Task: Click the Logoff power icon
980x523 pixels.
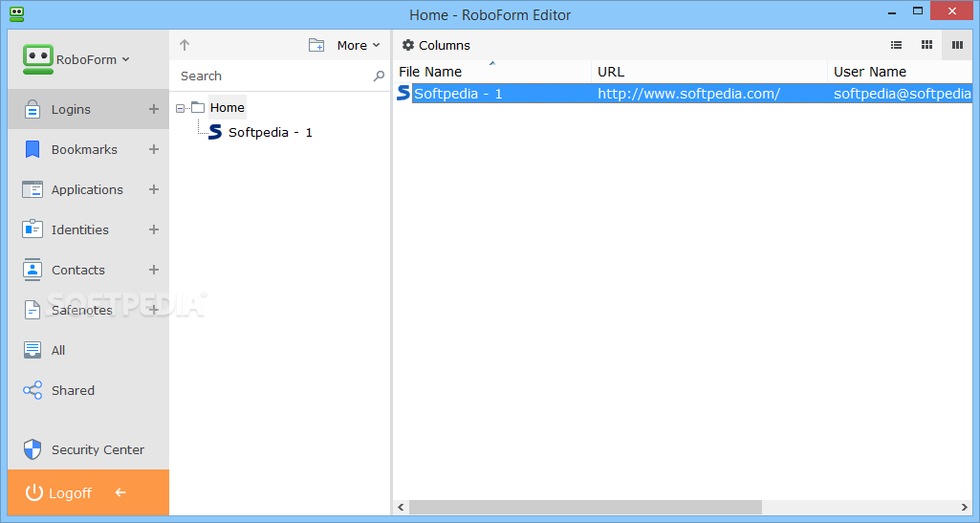Action: pyautogui.click(x=33, y=492)
